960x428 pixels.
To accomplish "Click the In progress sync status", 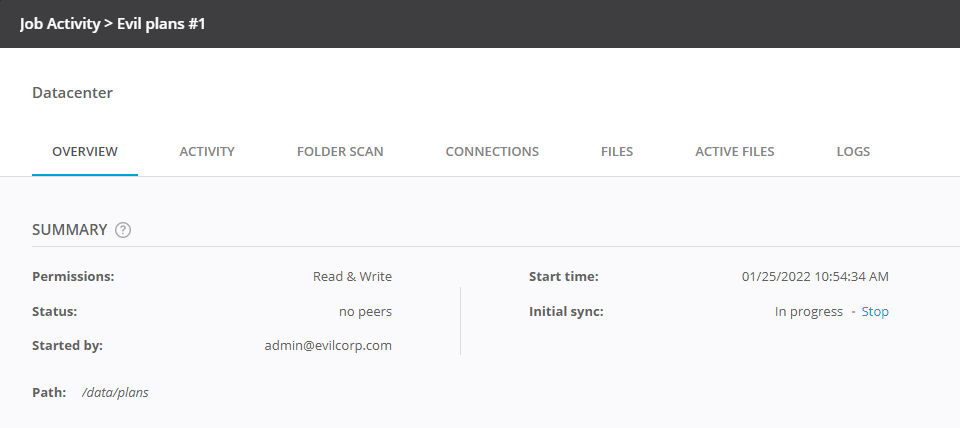I will click(808, 312).
